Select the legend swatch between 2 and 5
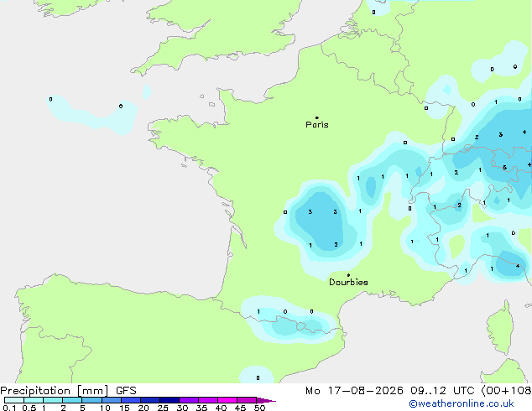 [x=72, y=400]
